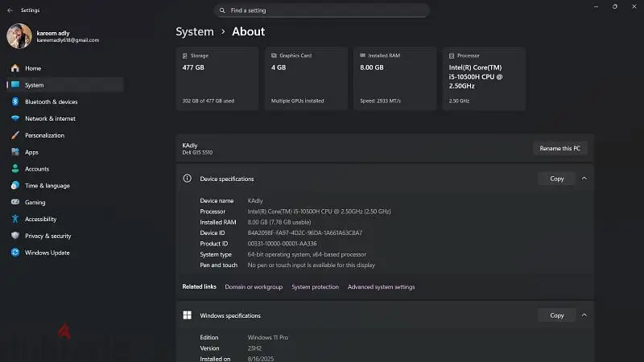Screen dimensions: 644x362
Task: Click the Windows 11 Pro edition text
Action: pos(268,337)
